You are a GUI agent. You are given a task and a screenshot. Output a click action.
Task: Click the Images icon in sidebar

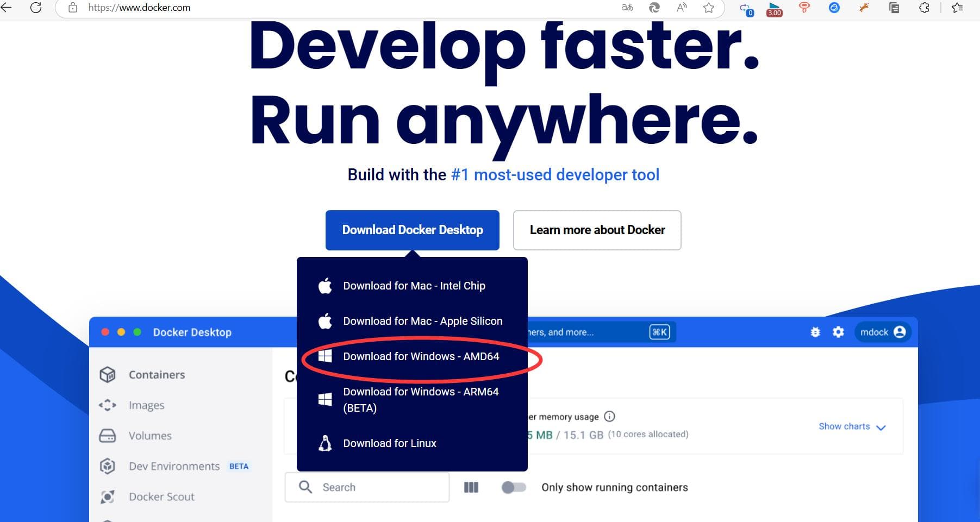click(108, 405)
